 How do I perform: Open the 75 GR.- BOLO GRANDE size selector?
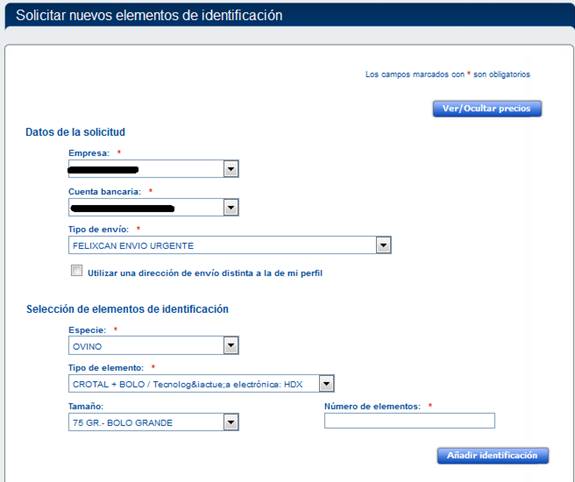pyautogui.click(x=153, y=422)
